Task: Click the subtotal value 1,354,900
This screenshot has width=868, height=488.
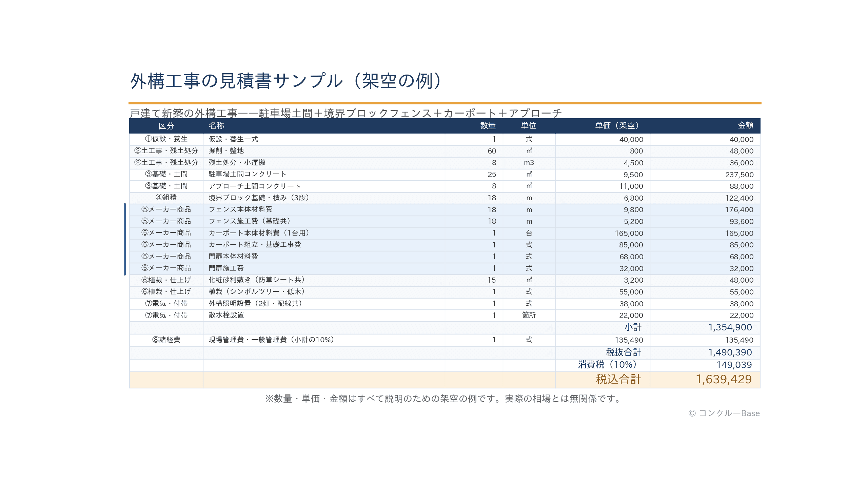Action: pyautogui.click(x=730, y=327)
